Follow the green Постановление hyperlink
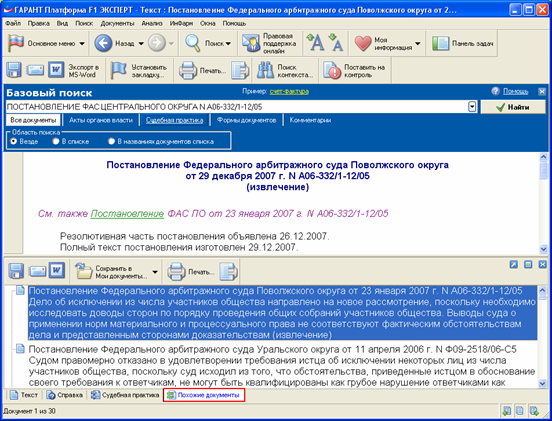Image resolution: width=552 pixels, height=421 pixels. (127, 214)
